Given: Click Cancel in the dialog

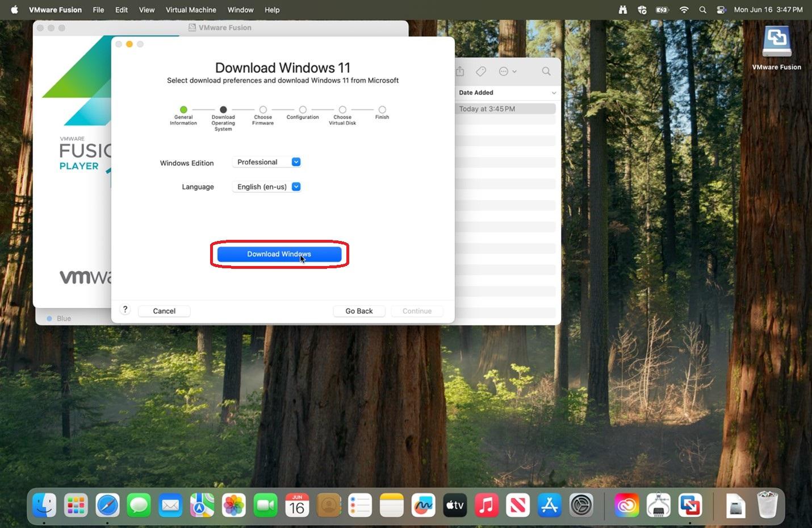Looking at the screenshot, I should coord(164,311).
